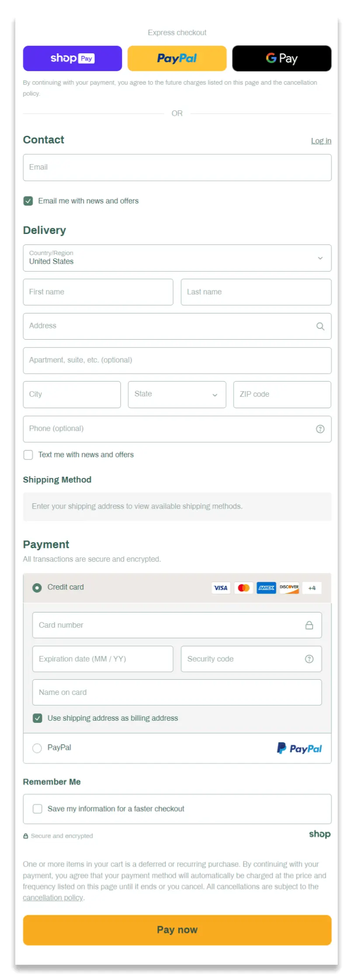Focus the Last name field
The height and width of the screenshot is (980, 353).
(256, 292)
